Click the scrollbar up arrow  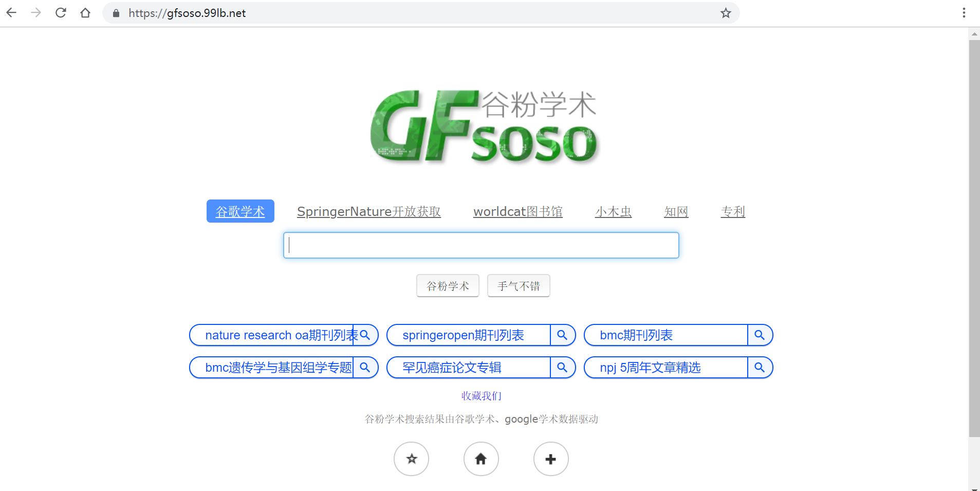tap(974, 34)
